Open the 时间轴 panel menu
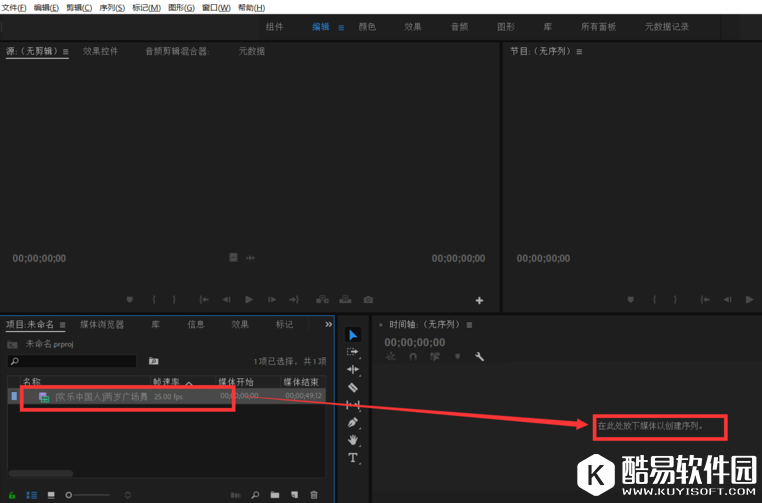 pyautogui.click(x=469, y=325)
